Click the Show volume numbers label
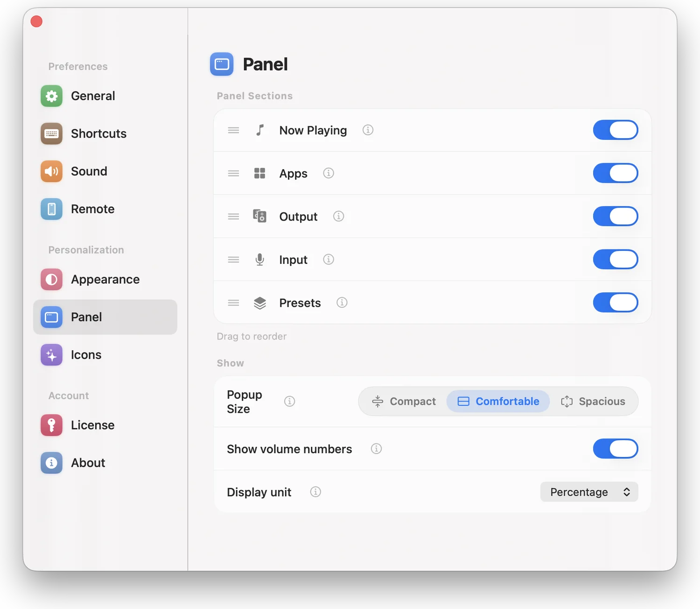The height and width of the screenshot is (609, 700). point(289,449)
